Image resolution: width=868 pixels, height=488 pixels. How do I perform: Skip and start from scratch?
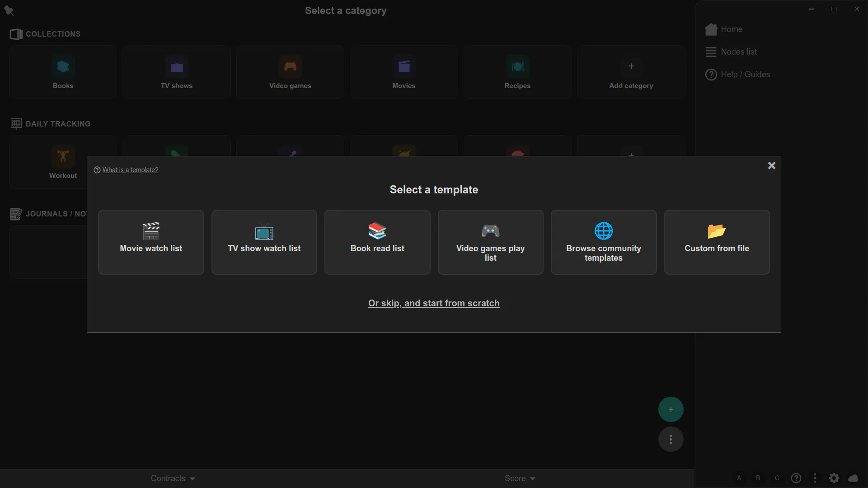[434, 303]
